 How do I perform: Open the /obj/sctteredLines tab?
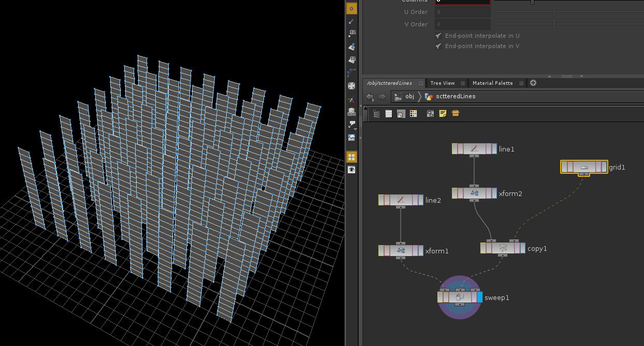point(389,83)
